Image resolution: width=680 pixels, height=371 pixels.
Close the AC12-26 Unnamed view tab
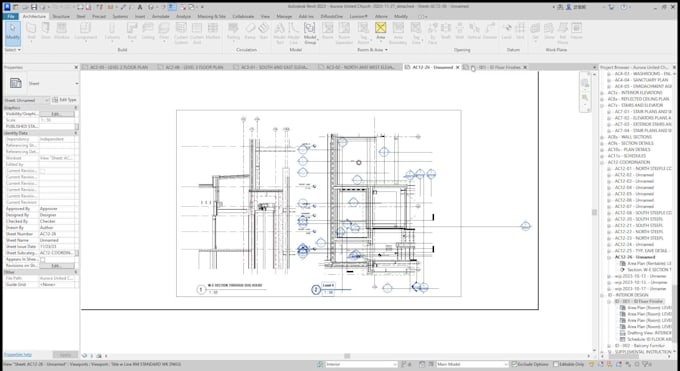[x=458, y=67]
